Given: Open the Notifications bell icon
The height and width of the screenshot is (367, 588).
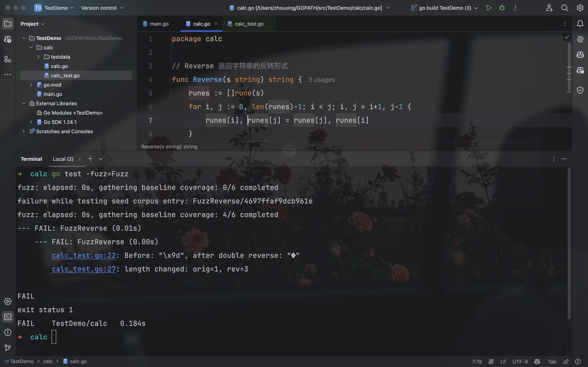Looking at the screenshot, I should pos(580,24).
